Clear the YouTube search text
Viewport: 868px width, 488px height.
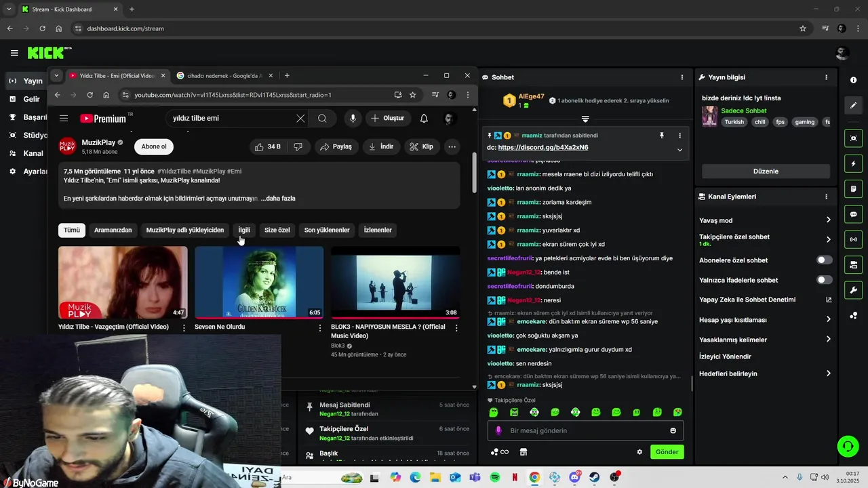point(300,118)
